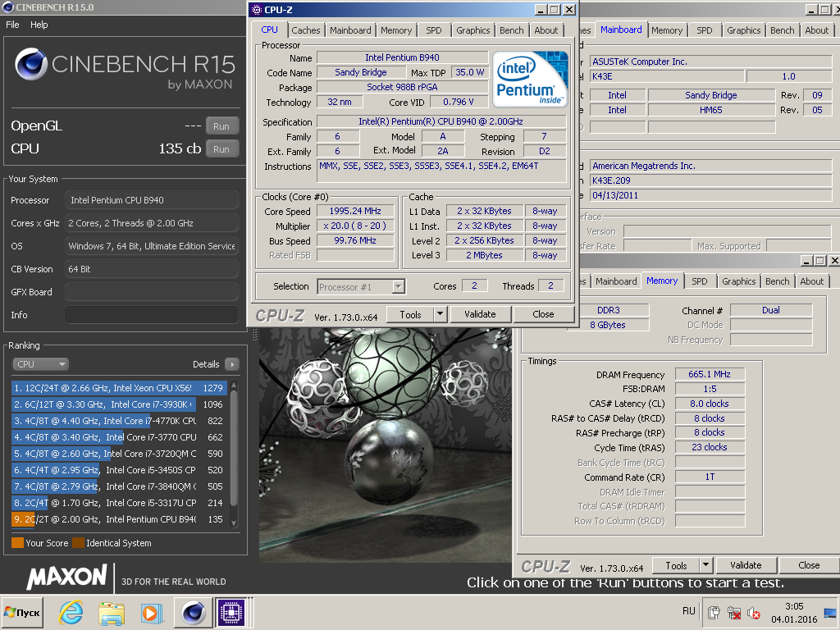Open About tab in front CPU-Z
The image size is (840, 630).
(546, 30)
